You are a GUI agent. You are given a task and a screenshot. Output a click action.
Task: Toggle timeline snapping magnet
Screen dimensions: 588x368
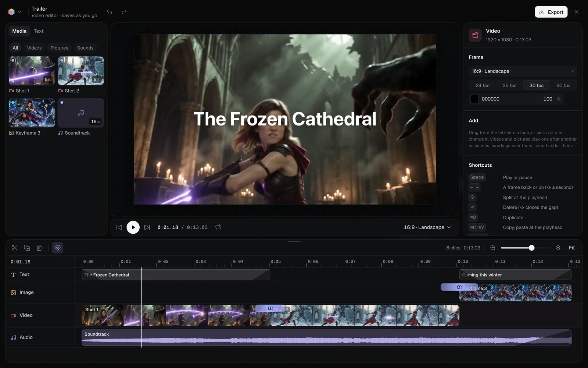pyautogui.click(x=57, y=248)
